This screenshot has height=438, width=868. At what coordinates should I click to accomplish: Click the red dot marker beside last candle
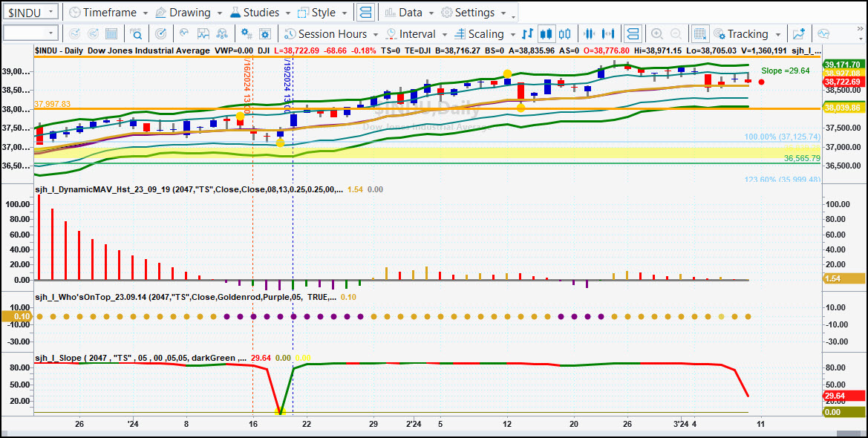pos(761,82)
